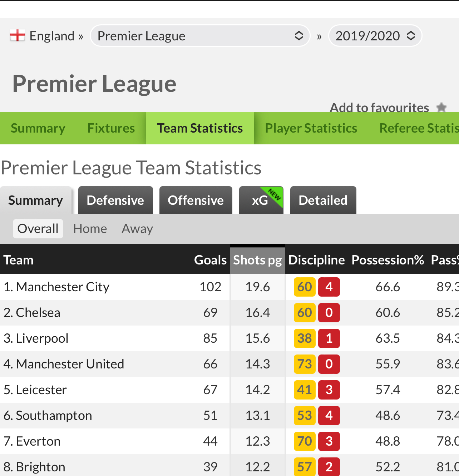Click Manchester United's yellow card badge 73

click(x=305, y=364)
